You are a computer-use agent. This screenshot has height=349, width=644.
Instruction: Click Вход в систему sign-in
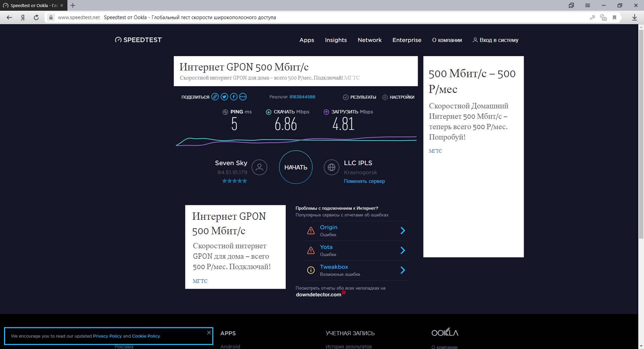point(495,40)
